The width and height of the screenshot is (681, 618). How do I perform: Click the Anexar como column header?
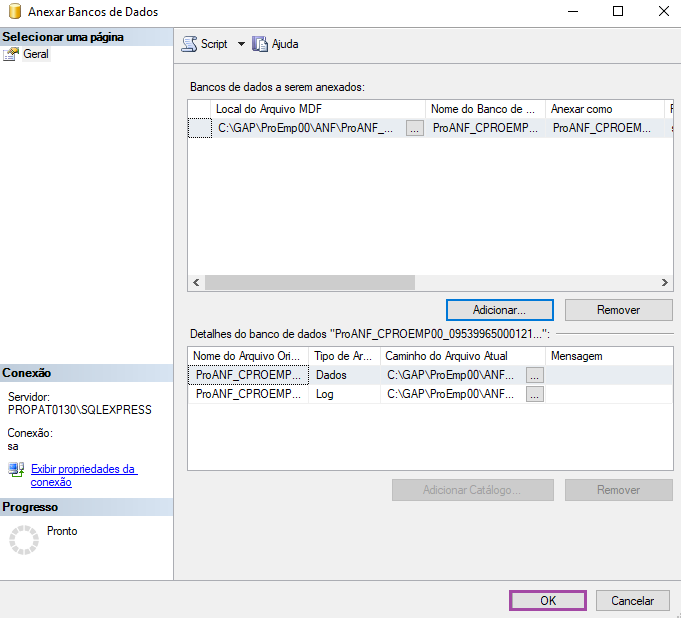pyautogui.click(x=605, y=109)
